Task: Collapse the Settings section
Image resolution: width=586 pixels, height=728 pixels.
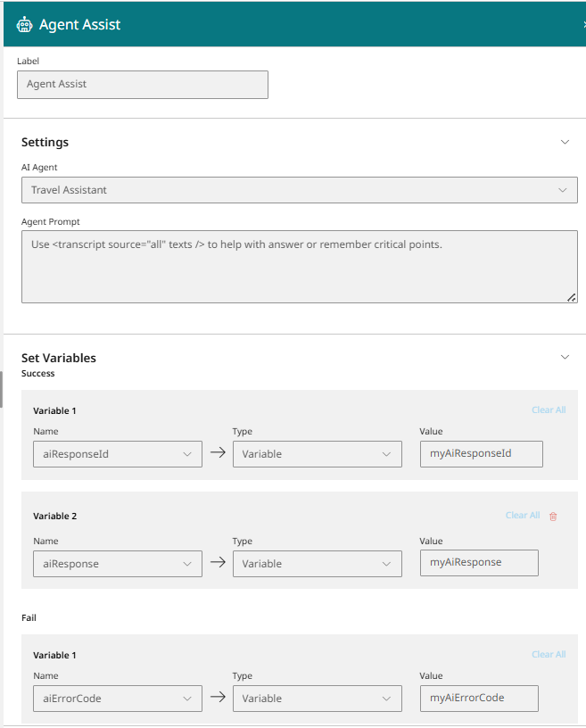Action: click(x=565, y=142)
